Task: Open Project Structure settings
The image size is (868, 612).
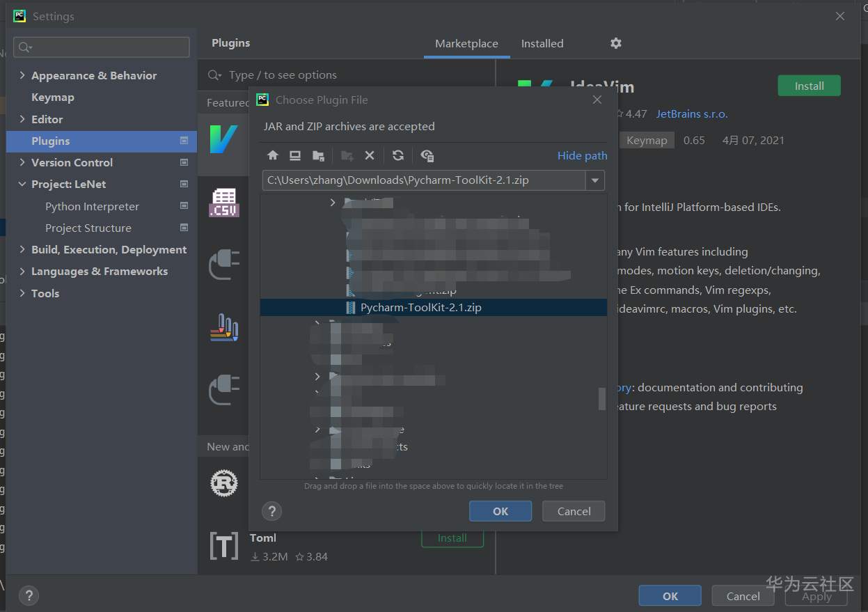Action: pyautogui.click(x=88, y=228)
